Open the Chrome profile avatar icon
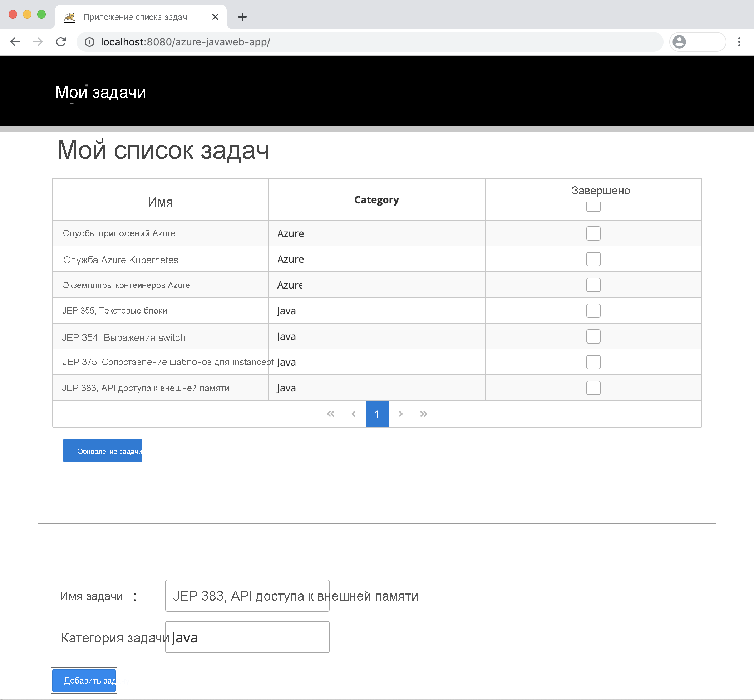Viewport: 754px width, 700px height. [x=679, y=42]
